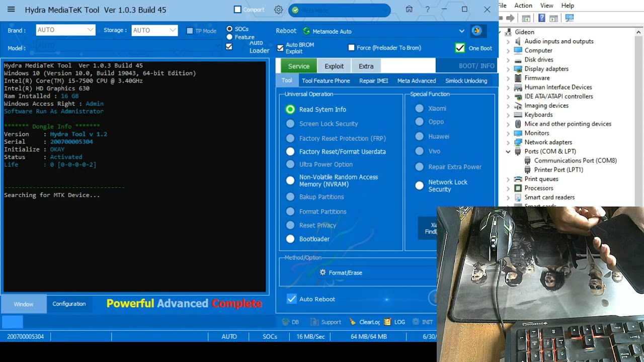Expand the Human Interface Devices node
This screenshot has height=362, width=644.
click(508, 87)
